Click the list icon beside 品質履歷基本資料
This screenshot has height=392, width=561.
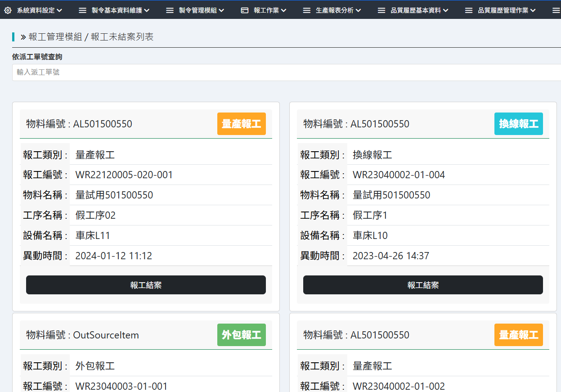pos(381,10)
